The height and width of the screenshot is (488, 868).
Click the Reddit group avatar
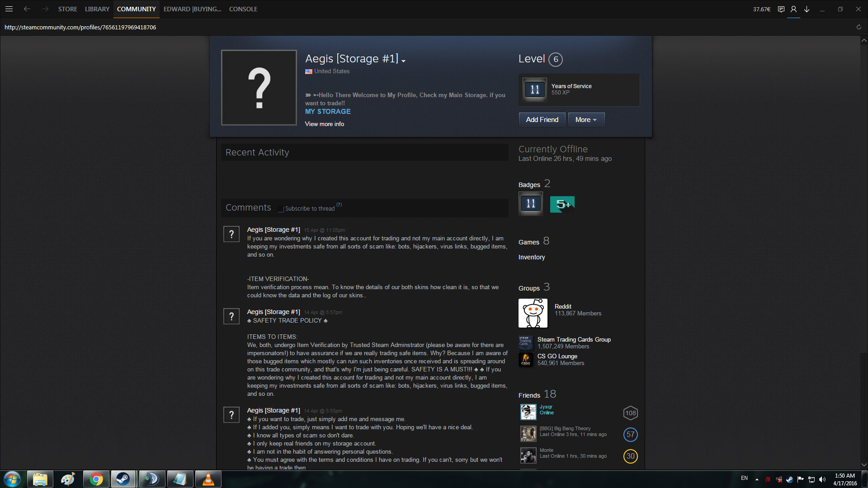tap(533, 313)
